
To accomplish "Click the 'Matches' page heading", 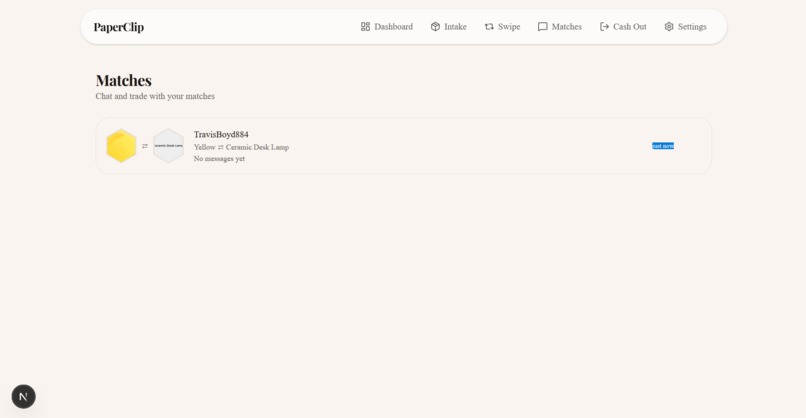I will (123, 80).
